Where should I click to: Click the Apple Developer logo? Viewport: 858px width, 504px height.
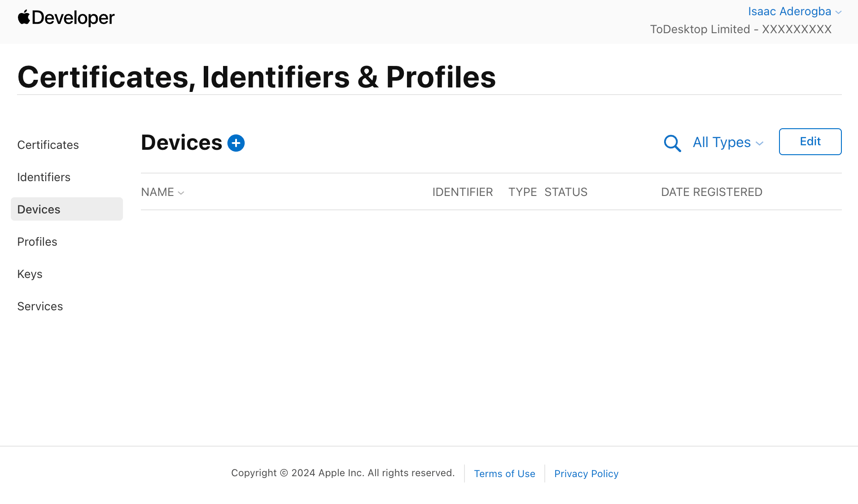66,17
